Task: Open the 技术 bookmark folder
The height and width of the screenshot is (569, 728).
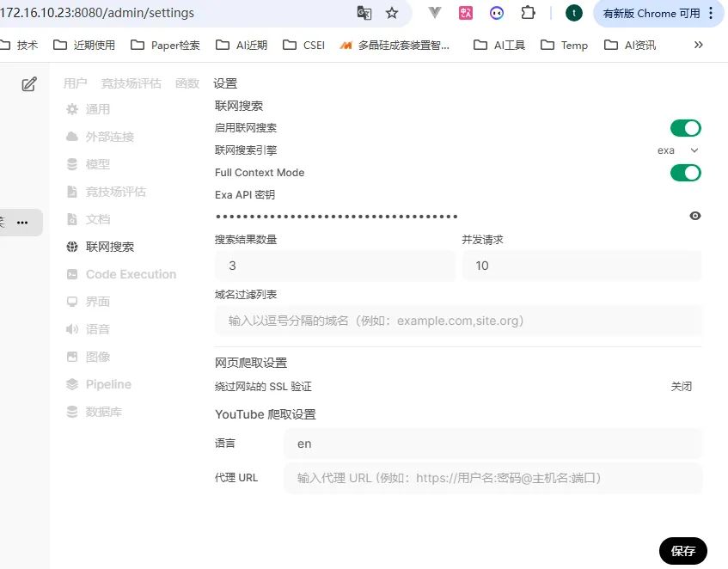Action: click(x=19, y=45)
